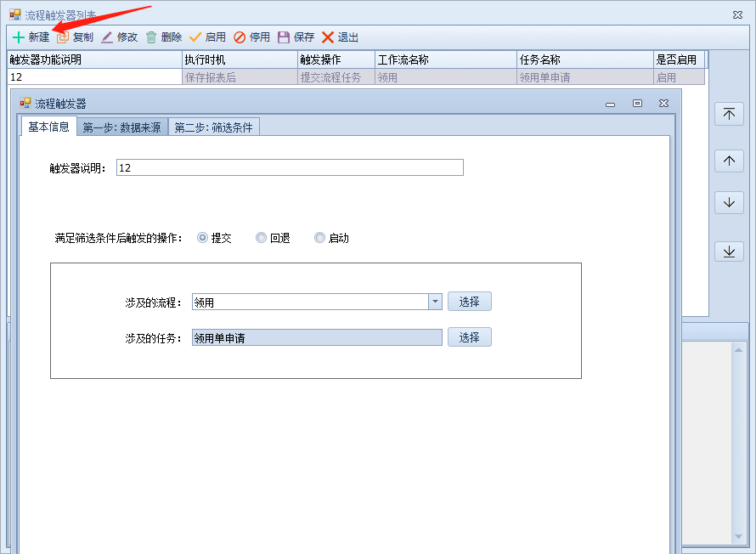Select the 提交 radio button
756x554 pixels.
(x=202, y=238)
